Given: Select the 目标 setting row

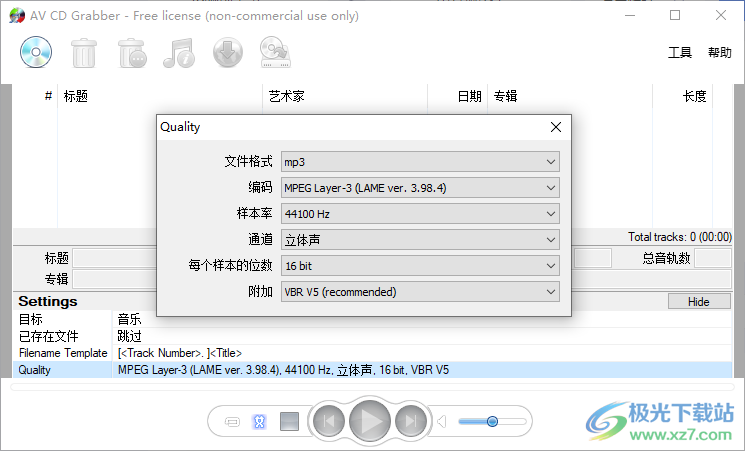Looking at the screenshot, I should 372,319.
